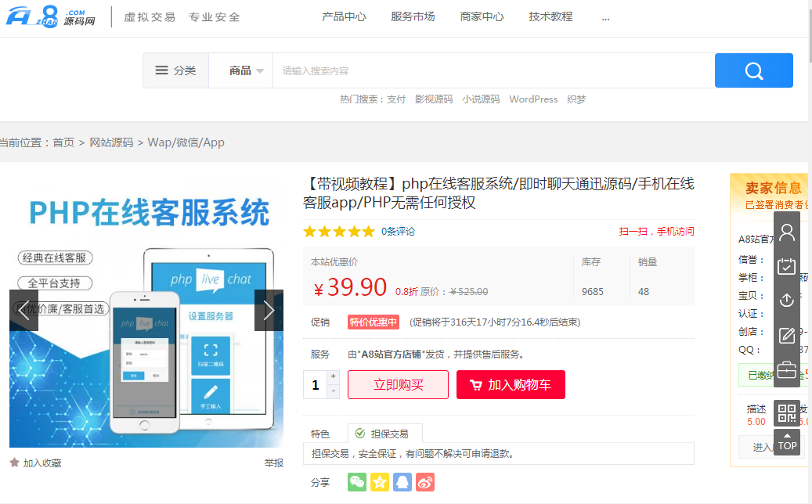812x504 pixels.
Task: Click the blue magnifier search button
Action: (x=753, y=70)
